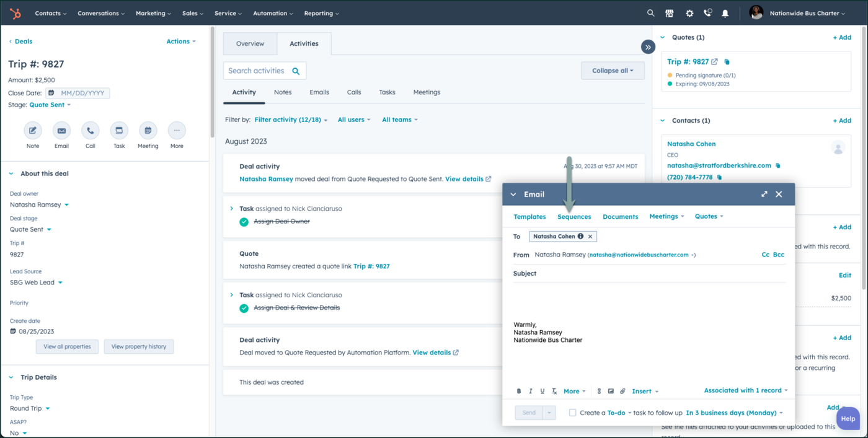Screen dimensions: 868x438
Task: Copy Natasha Cohen's email address icon
Action: [778, 166]
